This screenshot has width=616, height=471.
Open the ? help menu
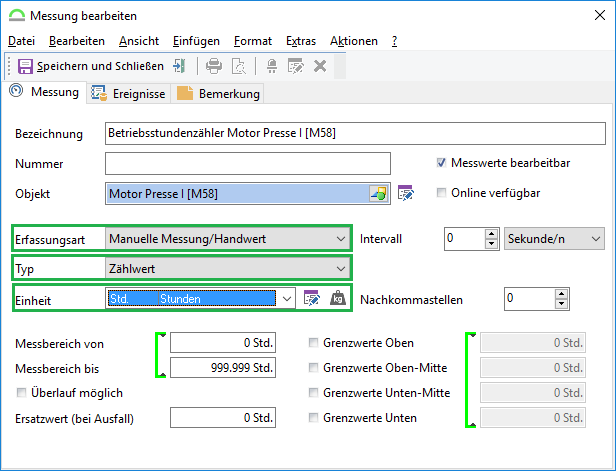tap(394, 41)
